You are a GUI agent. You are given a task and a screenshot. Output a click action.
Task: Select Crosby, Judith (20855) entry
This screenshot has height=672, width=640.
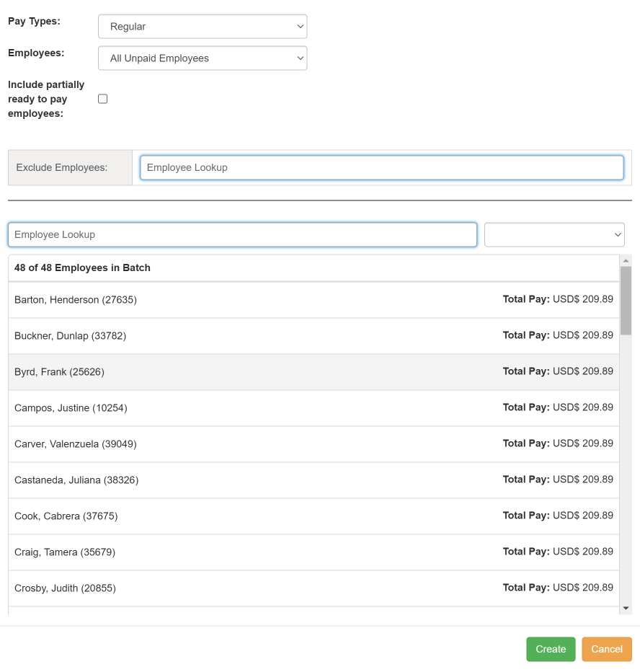314,588
